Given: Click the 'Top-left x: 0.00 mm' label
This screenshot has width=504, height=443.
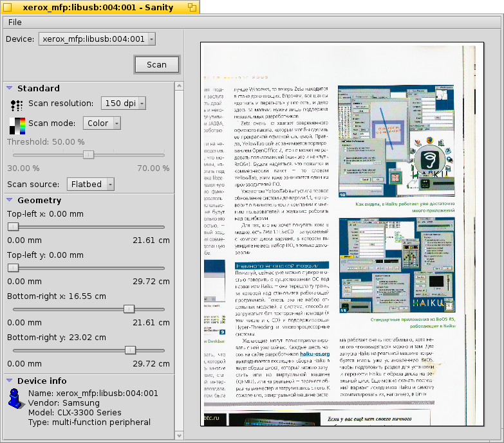Looking at the screenshot, I should [x=45, y=214].
